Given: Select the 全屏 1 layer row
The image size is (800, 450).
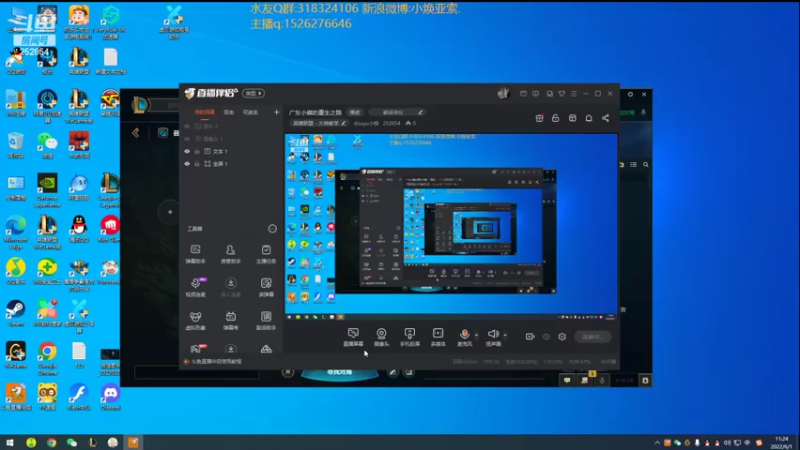Looking at the screenshot, I should click(x=232, y=164).
